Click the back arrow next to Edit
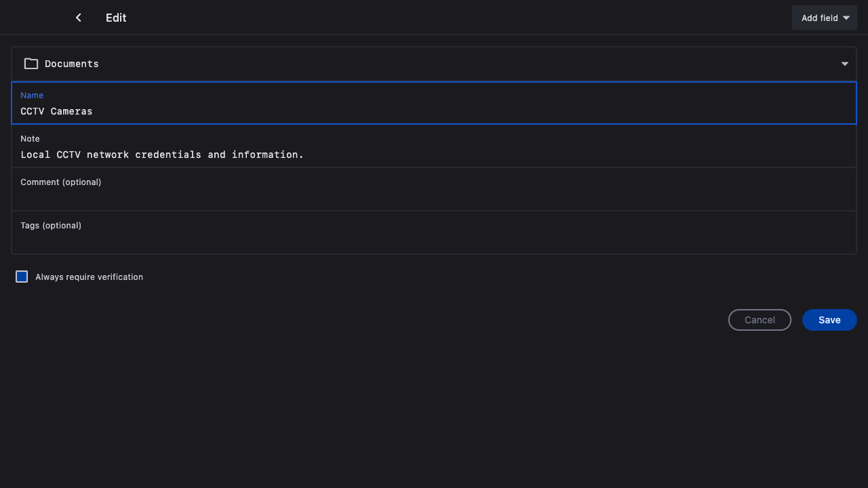This screenshot has height=488, width=868. pyautogui.click(x=79, y=18)
